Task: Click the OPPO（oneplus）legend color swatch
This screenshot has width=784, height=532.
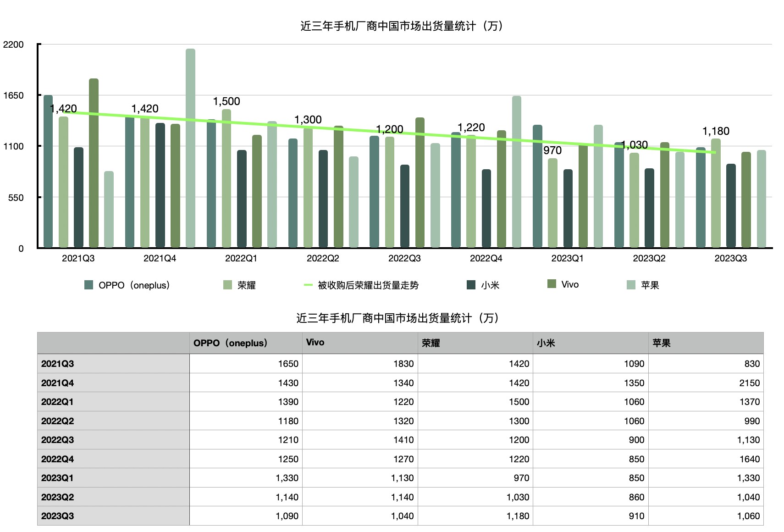Action: (x=89, y=285)
